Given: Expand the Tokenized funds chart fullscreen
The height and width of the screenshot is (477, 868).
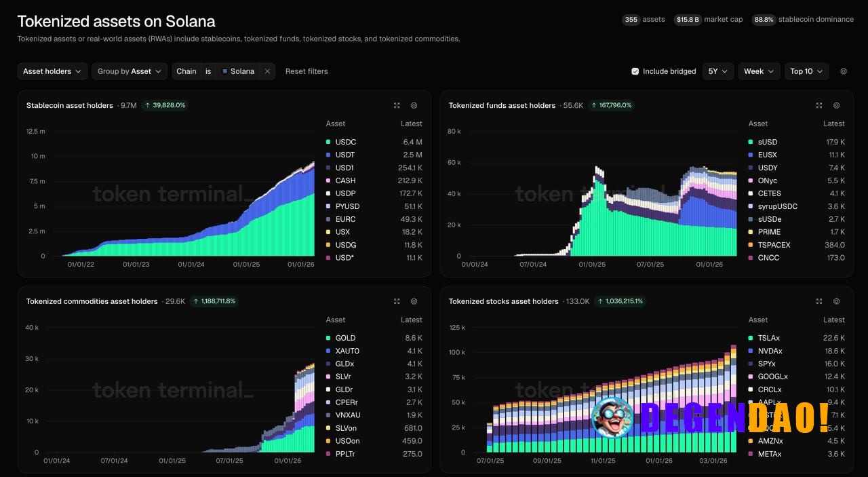Looking at the screenshot, I should 819,105.
